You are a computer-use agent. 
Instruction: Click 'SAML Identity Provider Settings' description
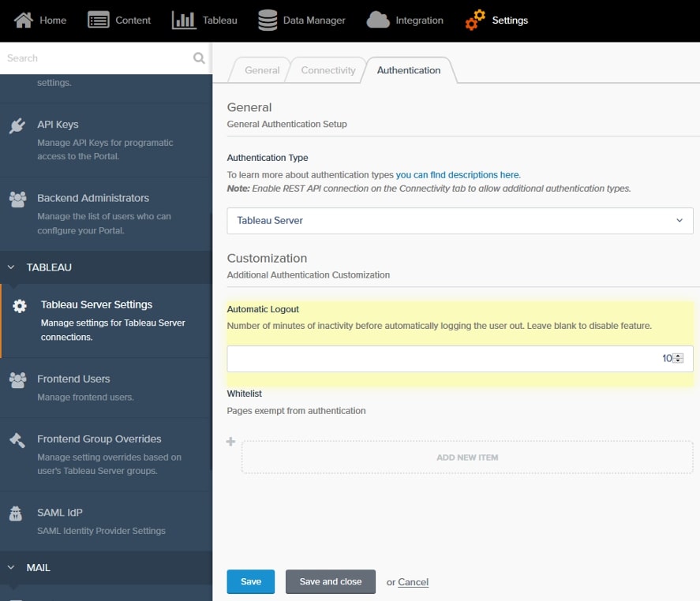click(x=101, y=531)
